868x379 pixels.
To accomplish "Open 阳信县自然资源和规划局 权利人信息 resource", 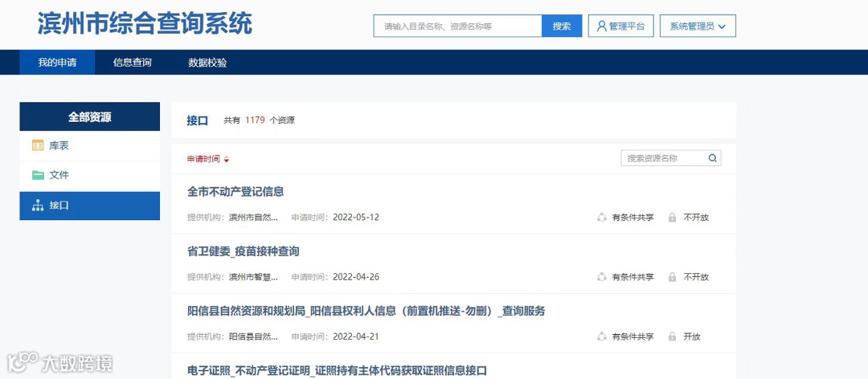I will click(366, 312).
